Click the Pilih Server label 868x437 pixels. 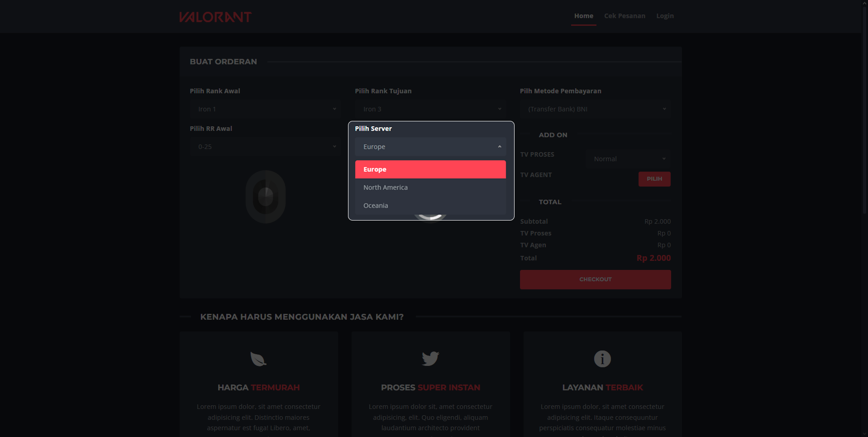373,129
